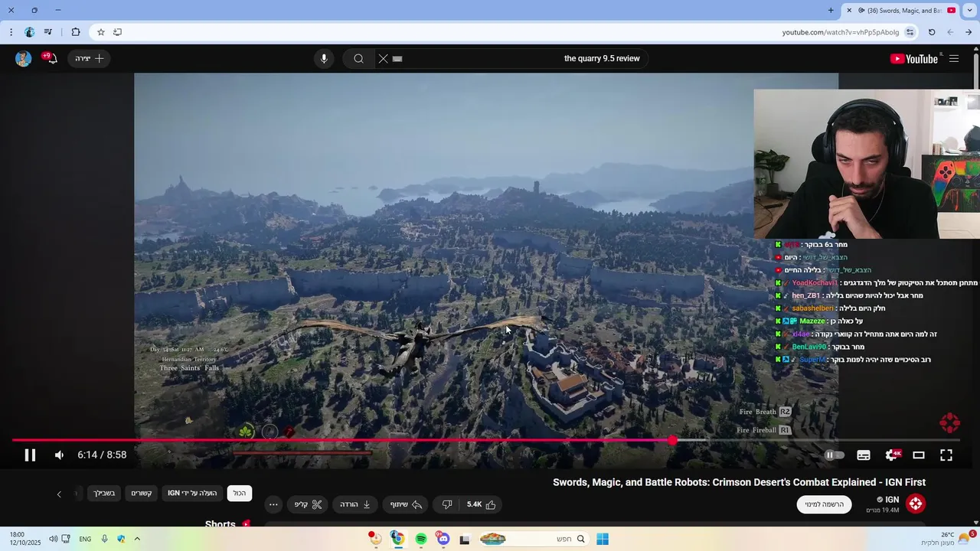Open the YouTube hamburger guide menu
The height and width of the screenshot is (551, 980).
pos(954,59)
